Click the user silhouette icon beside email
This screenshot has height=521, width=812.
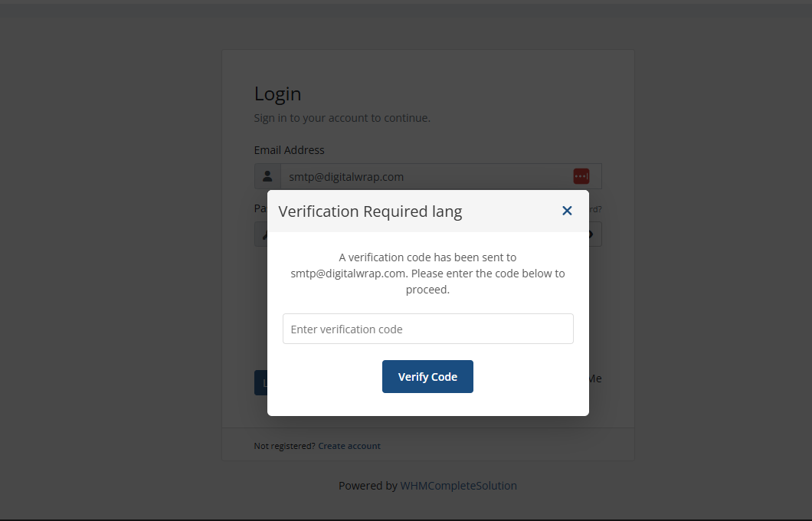click(x=267, y=176)
